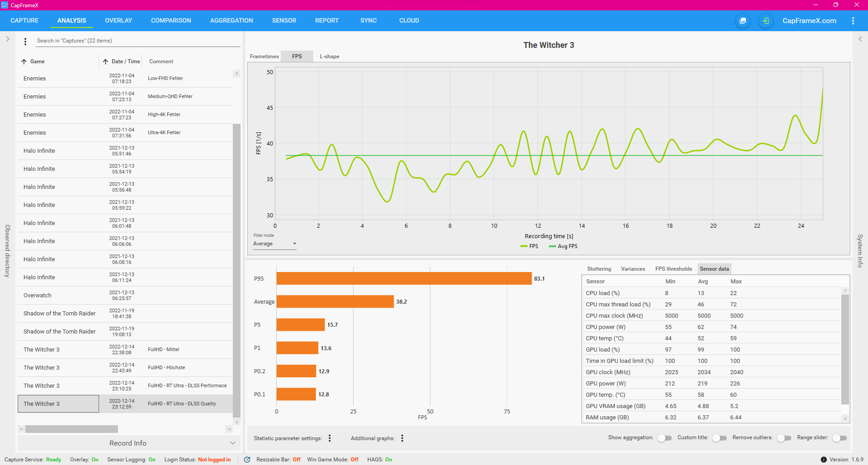Click the Average bar showing 38.2
This screenshot has width=868, height=465.
point(335,301)
